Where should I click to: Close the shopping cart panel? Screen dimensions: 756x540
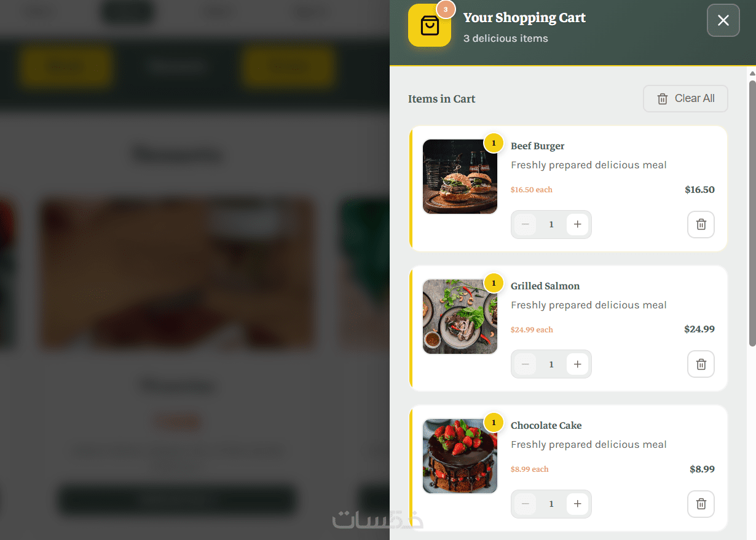tap(723, 20)
